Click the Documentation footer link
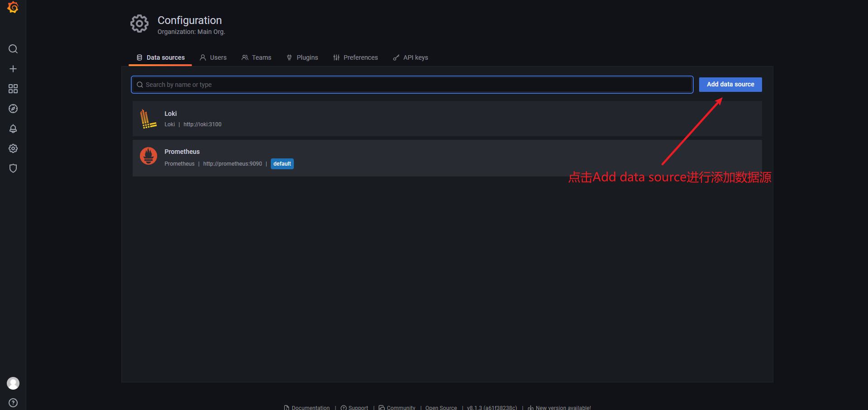 pos(307,408)
